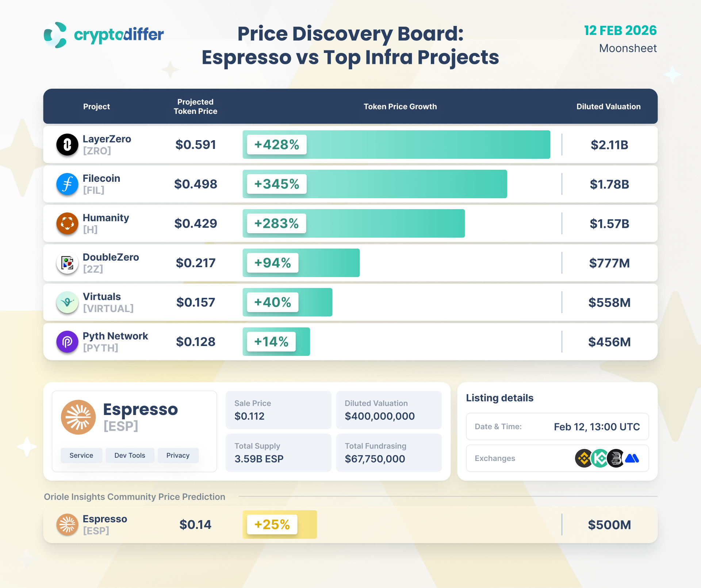Click the +428% LayerZero growth bar
The width and height of the screenshot is (701, 588).
396,145
